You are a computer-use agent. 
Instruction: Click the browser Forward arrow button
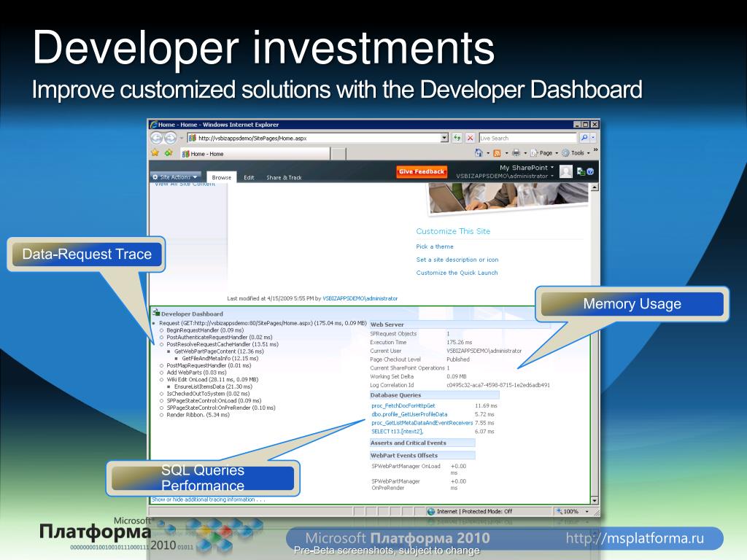(171, 138)
